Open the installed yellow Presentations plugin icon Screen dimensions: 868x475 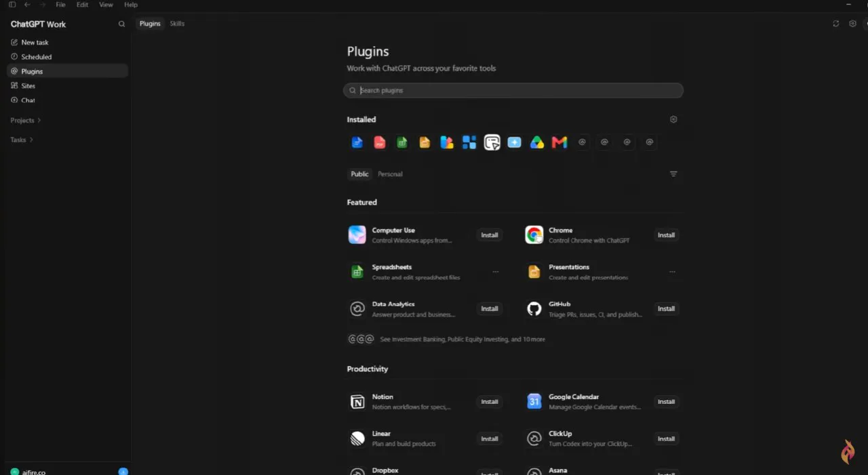(425, 142)
